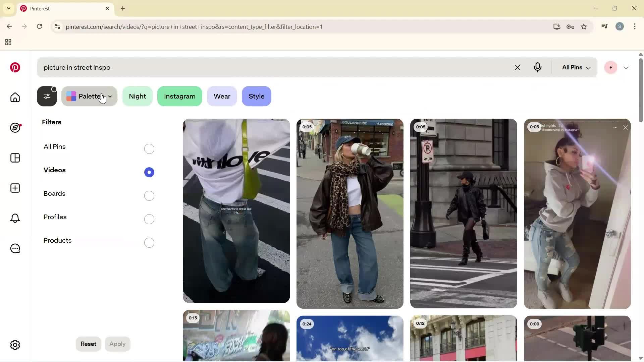Click the Palette color swatch icon
Viewport: 644px width, 362px height.
(x=71, y=96)
